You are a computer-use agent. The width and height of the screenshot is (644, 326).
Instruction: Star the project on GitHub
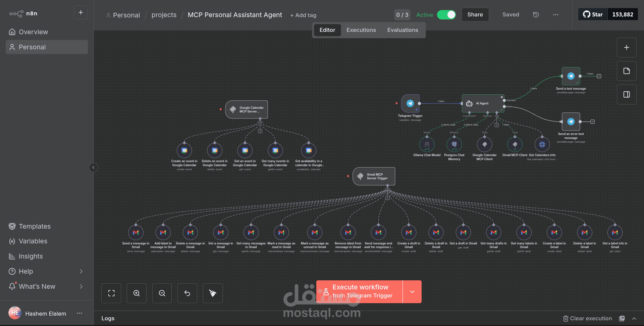pos(593,14)
